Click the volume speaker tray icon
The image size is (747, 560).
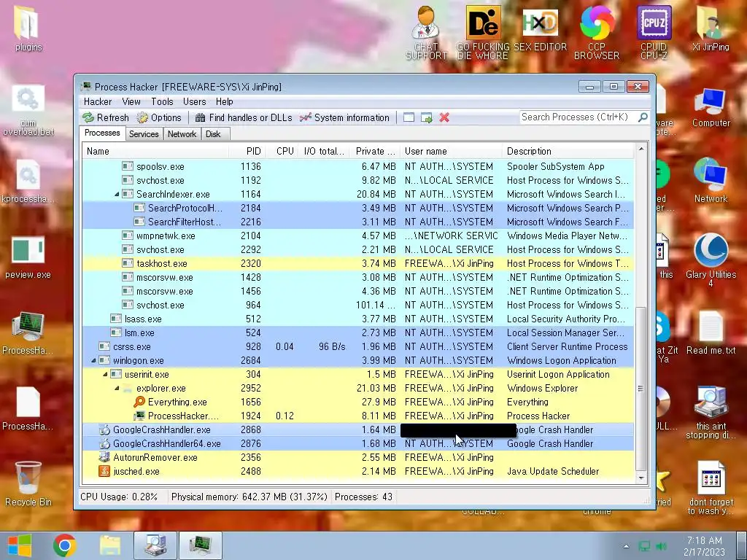pos(661,546)
